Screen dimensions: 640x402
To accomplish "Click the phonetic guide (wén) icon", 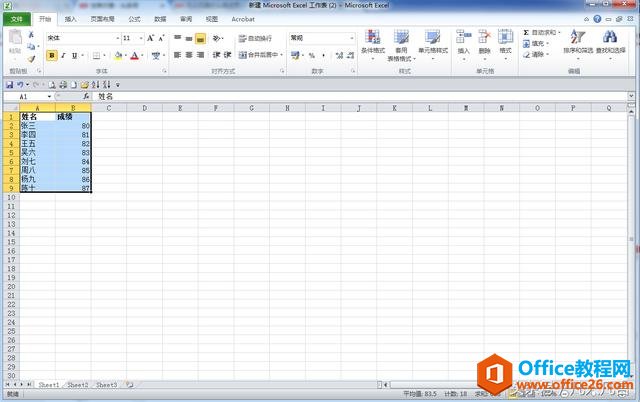I will (156, 55).
